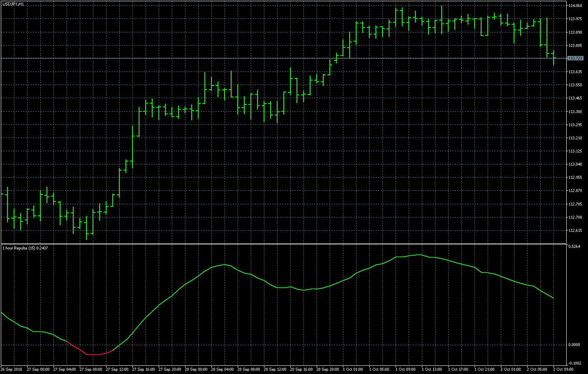Click the last price bar on the chart
The width and height of the screenshot is (588, 374).
553,58
